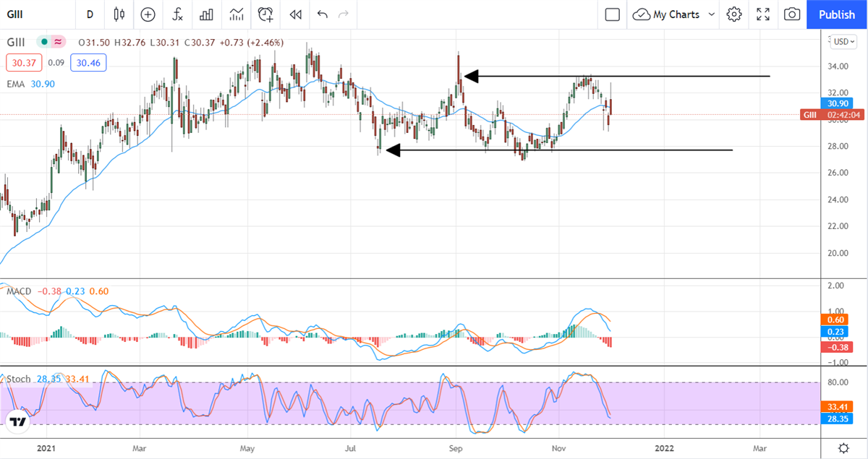Image resolution: width=868 pixels, height=459 pixels.
Task: Open the candlestick chart style selector
Action: pyautogui.click(x=119, y=14)
